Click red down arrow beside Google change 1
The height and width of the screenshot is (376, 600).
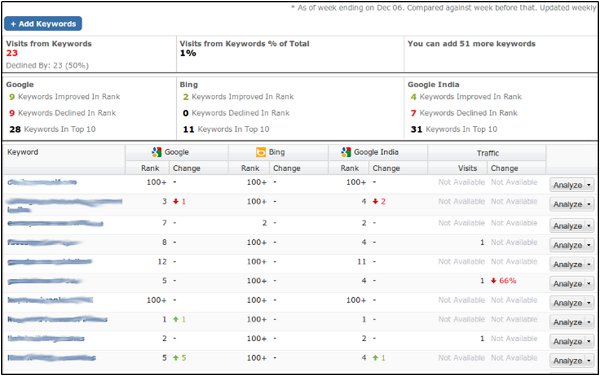coord(176,201)
